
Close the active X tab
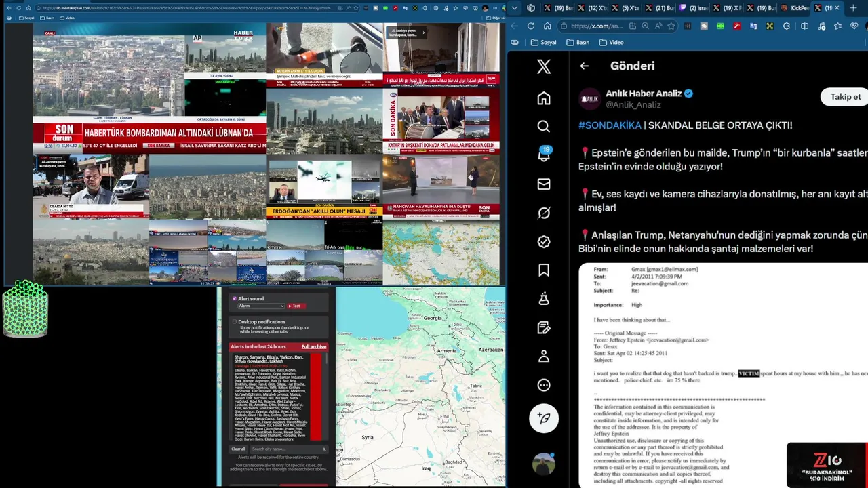(836, 8)
